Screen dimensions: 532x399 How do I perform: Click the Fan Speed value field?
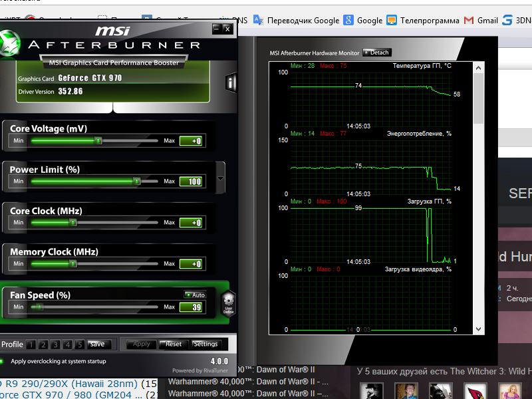coord(192,307)
